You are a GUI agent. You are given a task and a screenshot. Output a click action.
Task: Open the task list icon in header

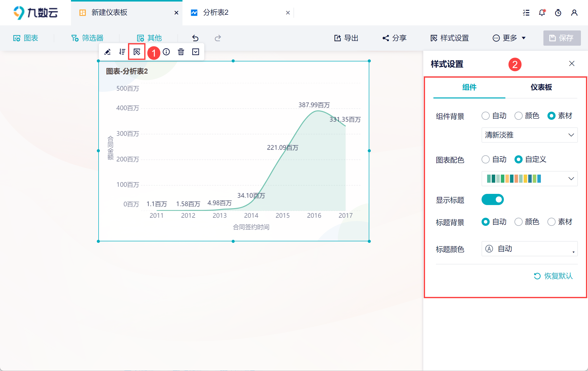(526, 13)
